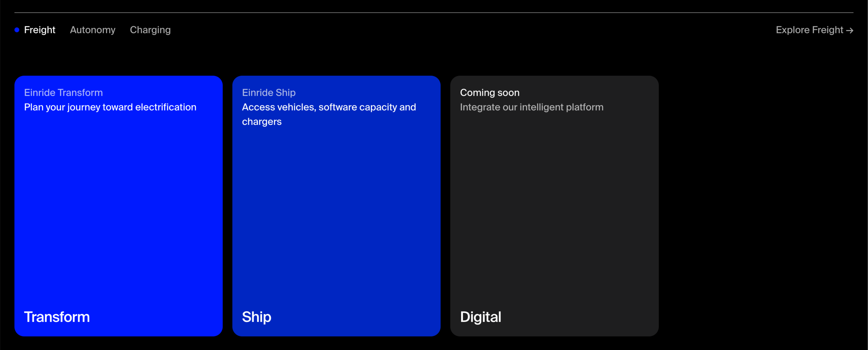Image resolution: width=868 pixels, height=350 pixels.
Task: Click the large 'Ship' title
Action: (x=257, y=317)
